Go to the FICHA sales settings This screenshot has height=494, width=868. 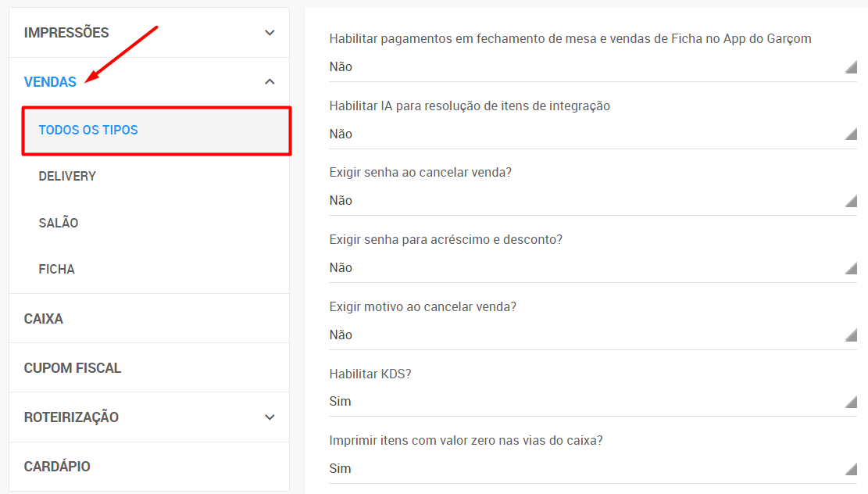pyautogui.click(x=57, y=270)
